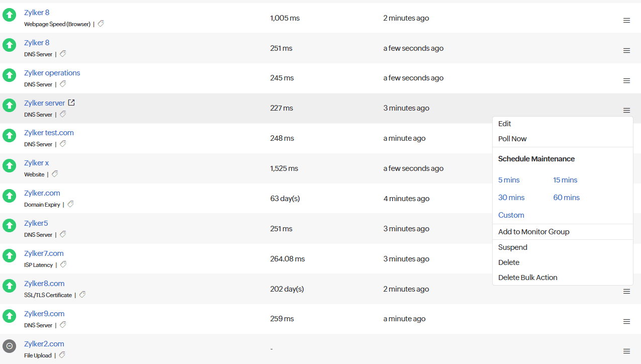
Task: Open the Zylker test.com monitor link
Action: tap(49, 133)
